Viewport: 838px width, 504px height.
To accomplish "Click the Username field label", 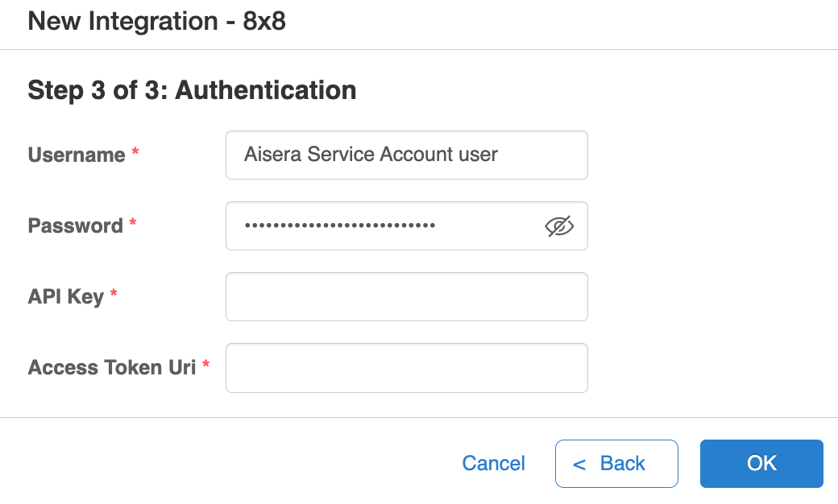I will (77, 155).
